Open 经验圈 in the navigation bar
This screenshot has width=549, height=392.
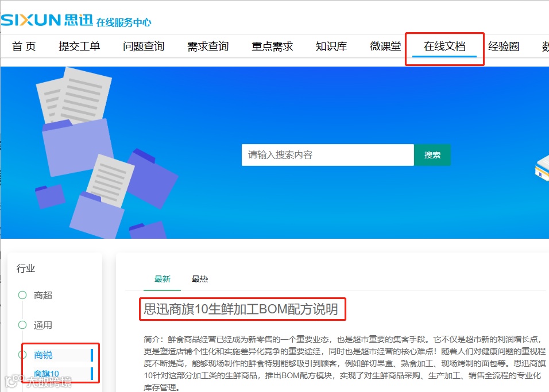504,46
